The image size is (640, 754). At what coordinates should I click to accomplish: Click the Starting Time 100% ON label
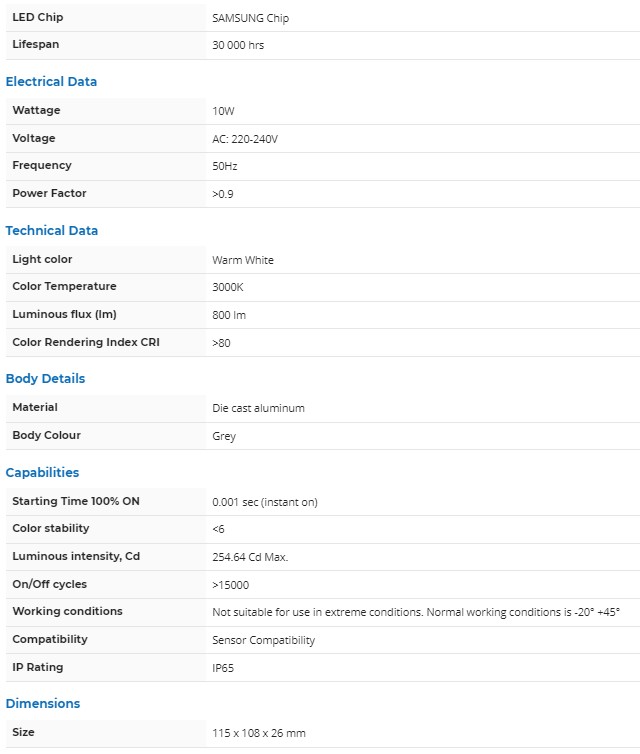pos(76,501)
